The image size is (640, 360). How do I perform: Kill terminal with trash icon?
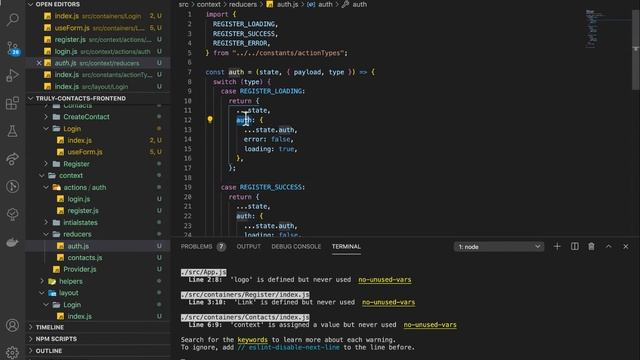point(591,247)
